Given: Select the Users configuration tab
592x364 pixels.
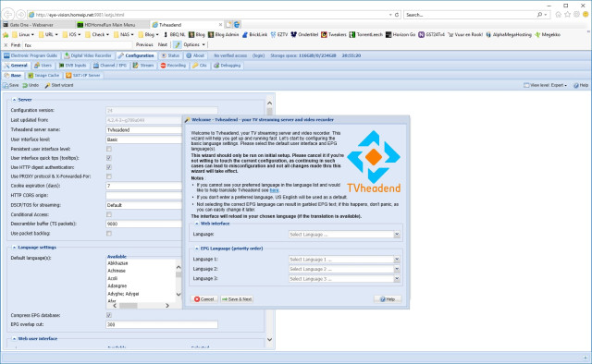Looking at the screenshot, I should pyautogui.click(x=43, y=66).
